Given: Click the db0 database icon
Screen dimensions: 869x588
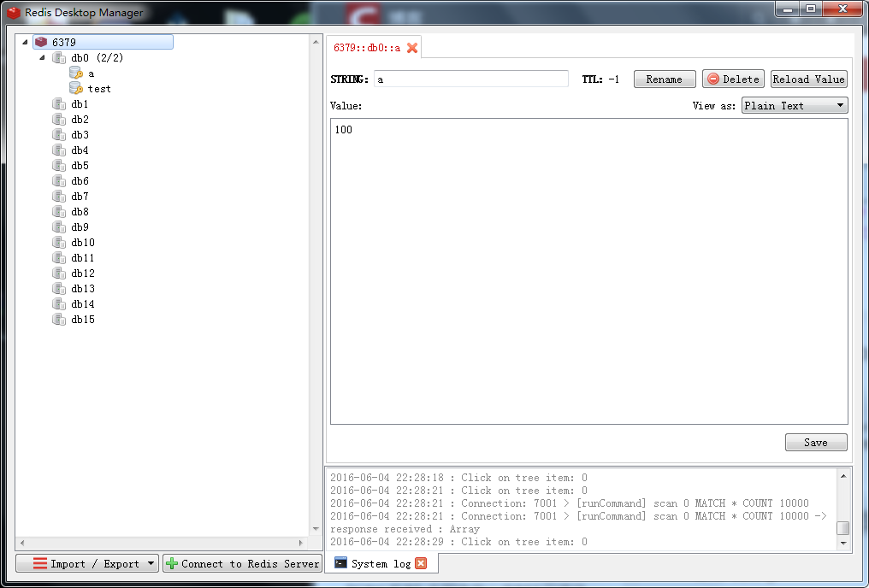Looking at the screenshot, I should click(59, 57).
